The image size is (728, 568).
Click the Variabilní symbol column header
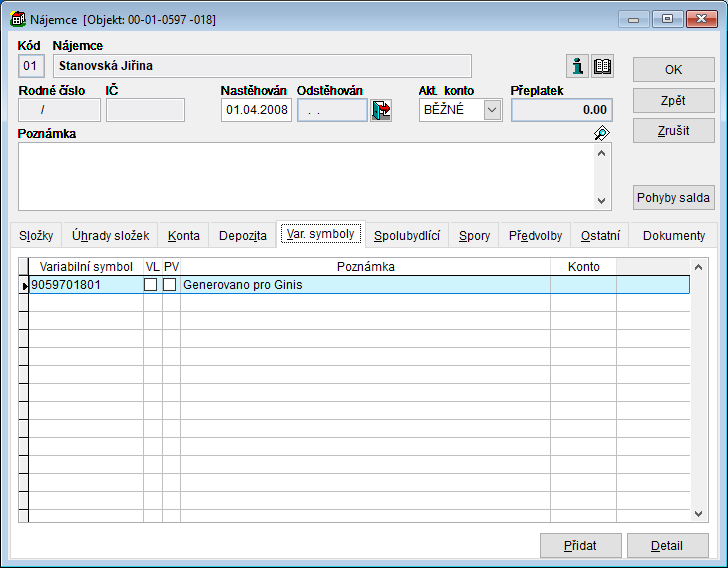tap(86, 267)
